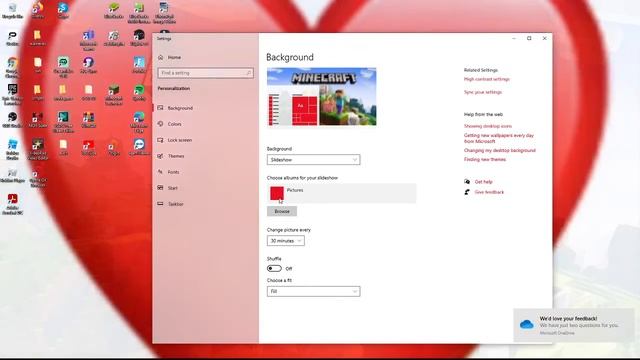
Task: Open the Choose a fit dropdown
Action: click(x=313, y=291)
